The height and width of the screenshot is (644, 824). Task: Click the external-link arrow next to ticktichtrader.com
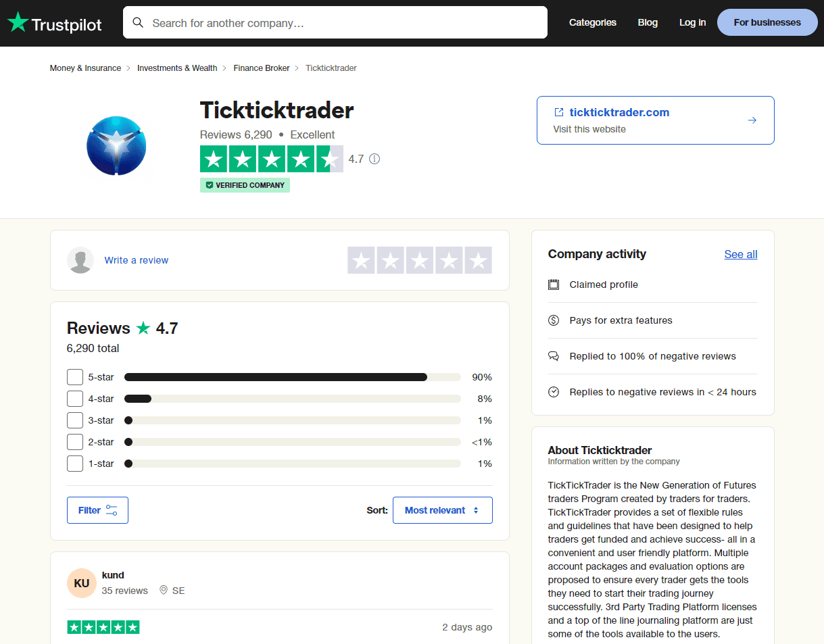752,120
